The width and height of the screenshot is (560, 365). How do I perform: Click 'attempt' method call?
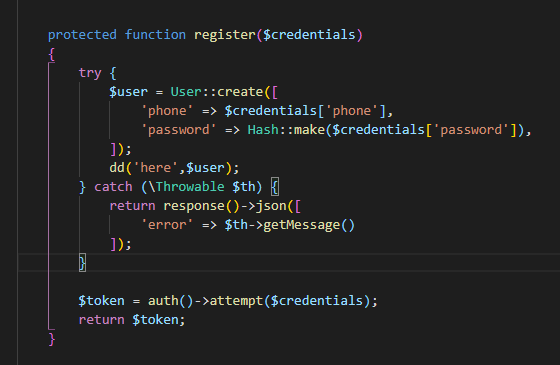coord(236,301)
